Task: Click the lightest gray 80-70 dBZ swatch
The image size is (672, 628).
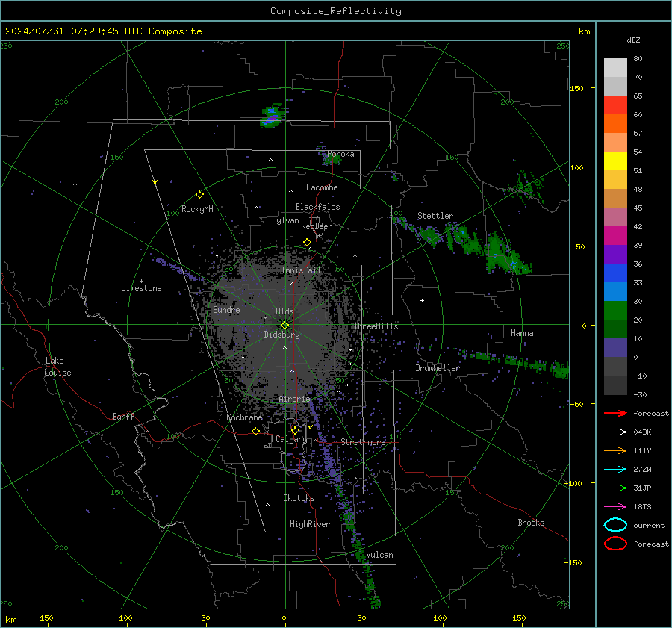Action: pos(615,68)
